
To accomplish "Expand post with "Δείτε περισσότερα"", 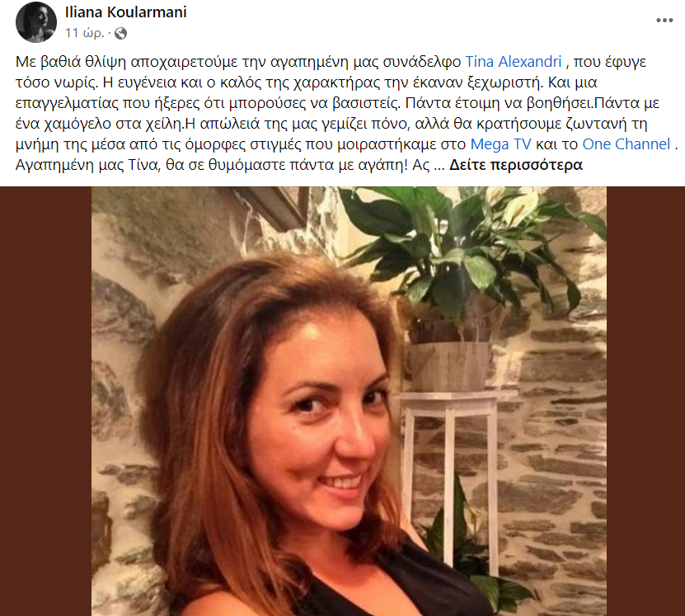I will pos(516,165).
